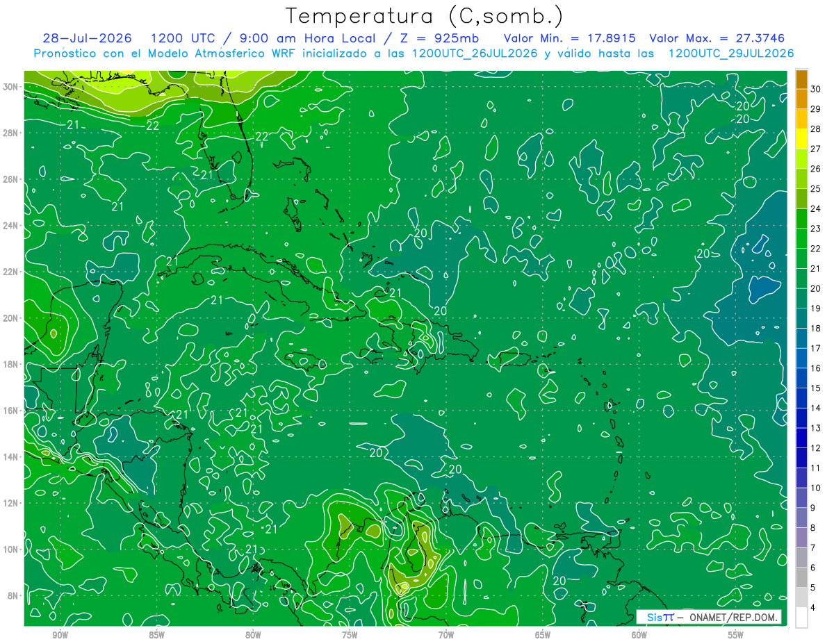Image resolution: width=834 pixels, height=644 pixels.
Task: Click the colorbar scale label "15"
Action: (x=816, y=388)
